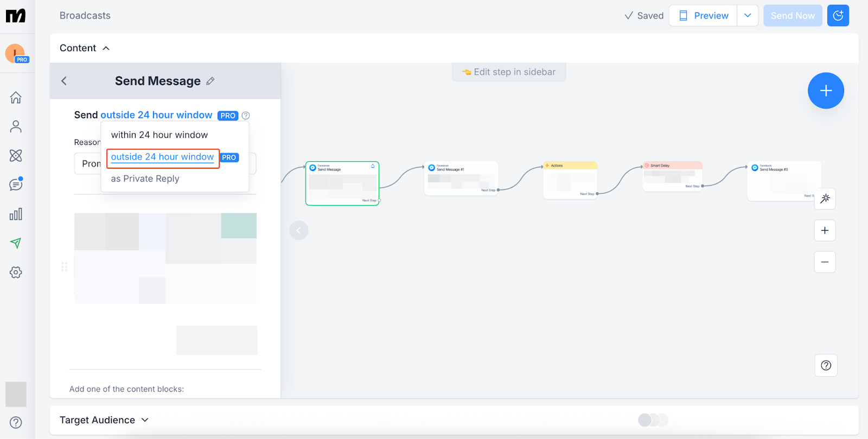868x439 pixels.
Task: Click the auto-arrange magic wand icon
Action: pyautogui.click(x=825, y=199)
